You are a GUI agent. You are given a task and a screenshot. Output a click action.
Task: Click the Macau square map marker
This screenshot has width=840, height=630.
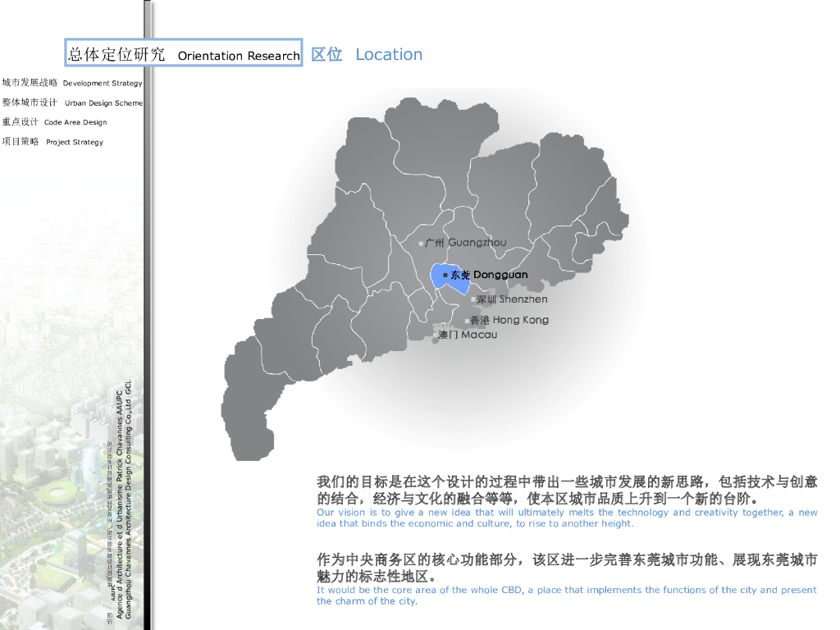(436, 336)
